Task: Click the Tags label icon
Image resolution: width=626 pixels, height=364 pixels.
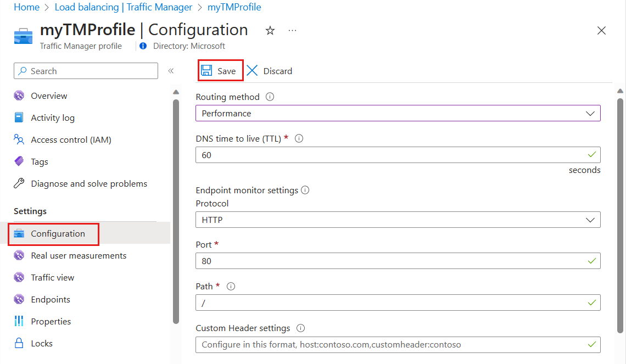Action: coord(19,161)
